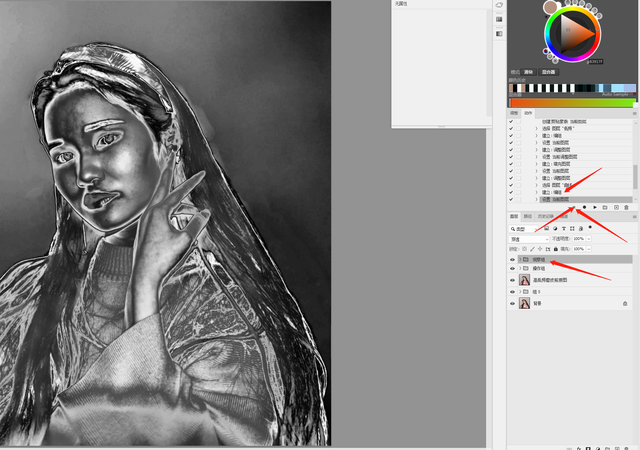Click the folder icon of 操作组 group
This screenshot has width=640, height=450.
(x=526, y=268)
